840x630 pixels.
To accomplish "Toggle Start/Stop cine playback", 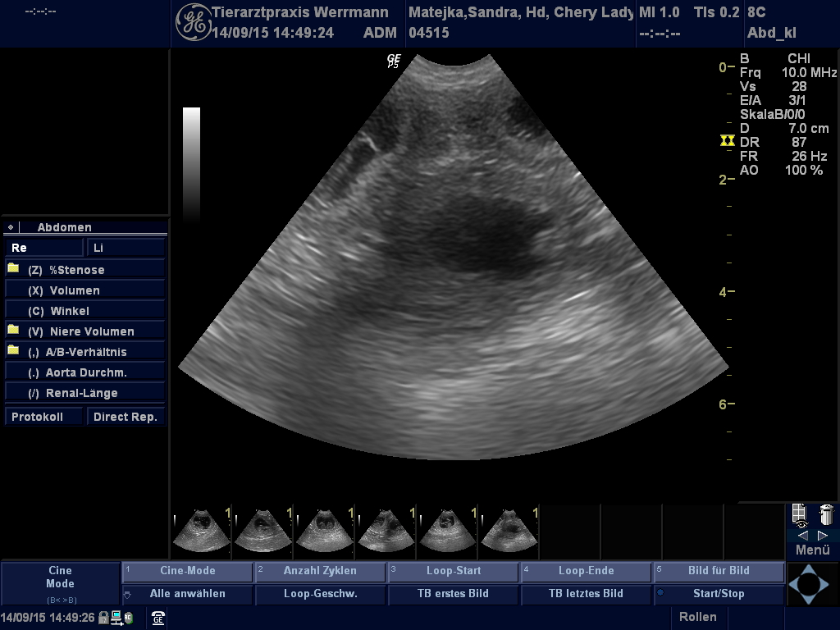I will coord(719,594).
